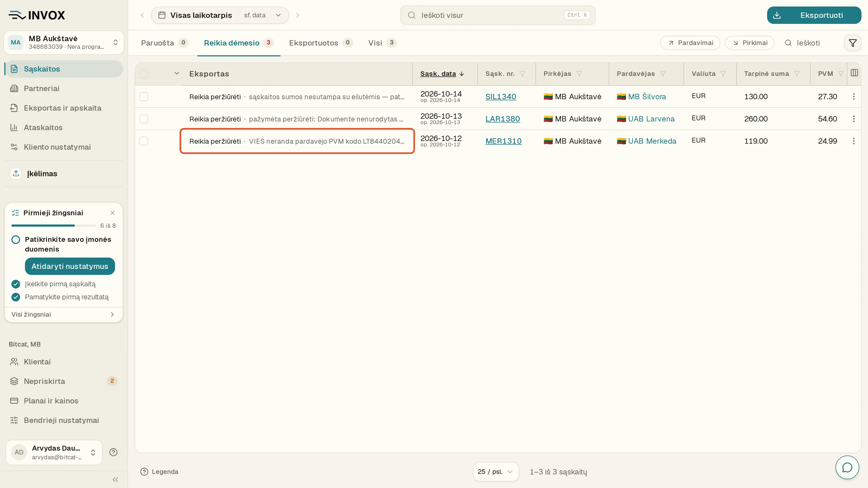The height and width of the screenshot is (488, 868).
Task: Switch to the Paruošta tab
Action: (164, 43)
